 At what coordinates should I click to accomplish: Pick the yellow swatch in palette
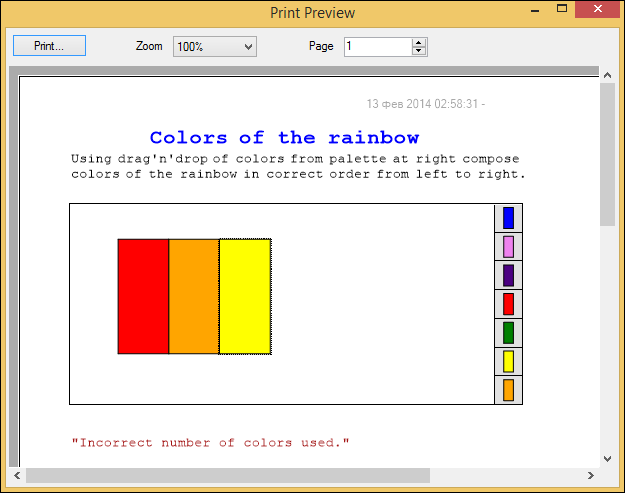click(x=508, y=361)
